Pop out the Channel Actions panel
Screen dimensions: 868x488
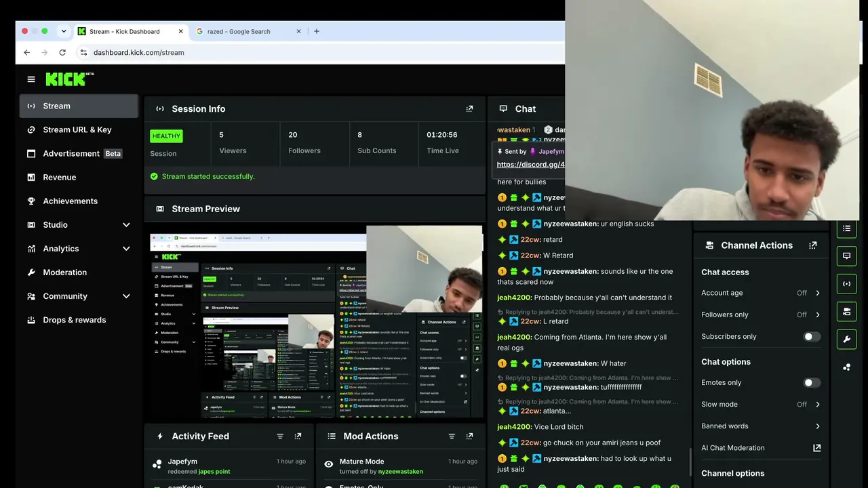(812, 245)
